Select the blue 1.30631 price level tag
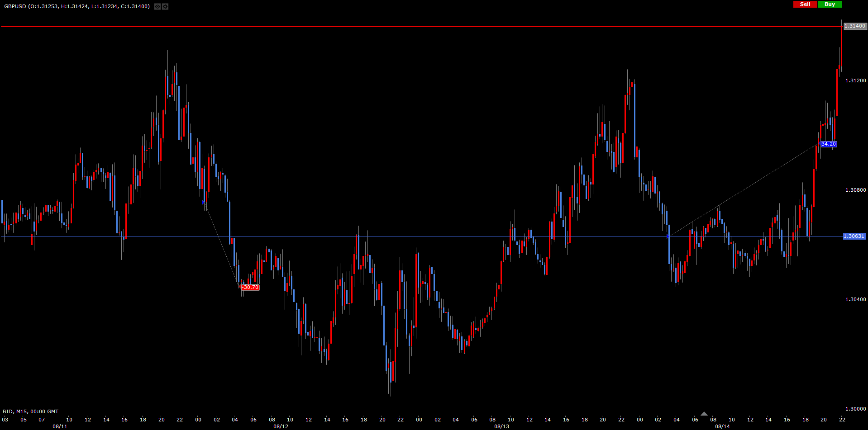 point(854,236)
